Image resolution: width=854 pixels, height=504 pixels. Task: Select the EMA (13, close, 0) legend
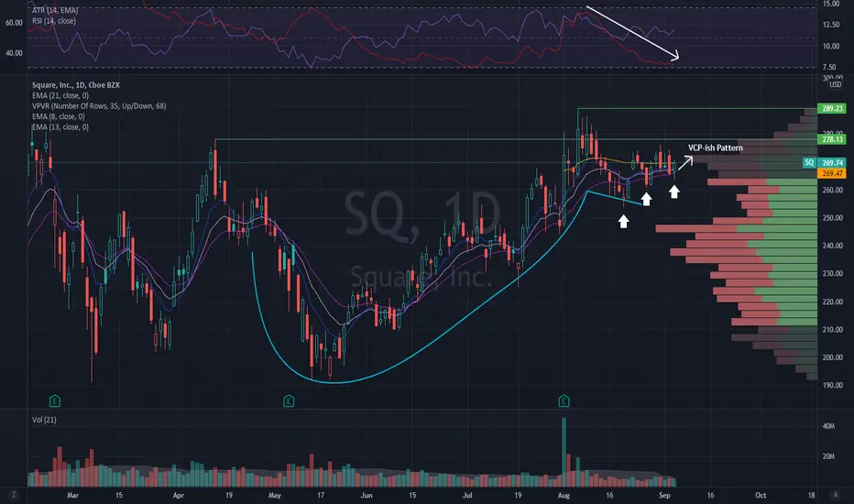tap(60, 127)
